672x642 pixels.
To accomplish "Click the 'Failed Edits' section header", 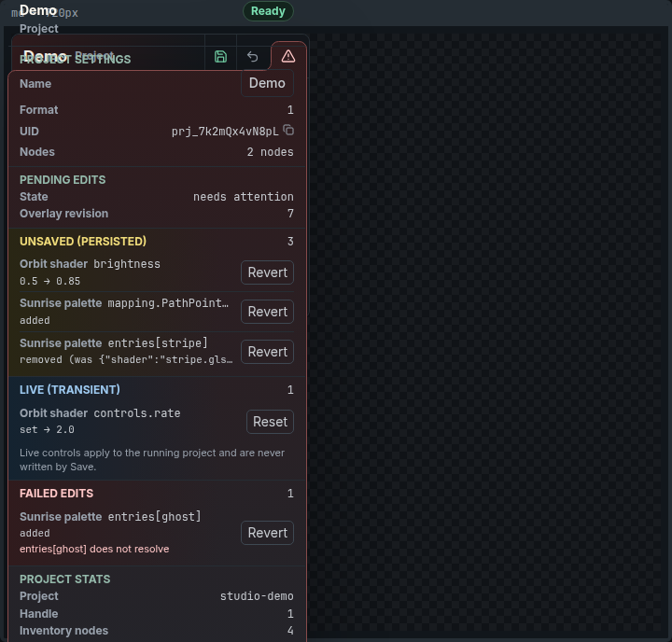I will point(56,494).
